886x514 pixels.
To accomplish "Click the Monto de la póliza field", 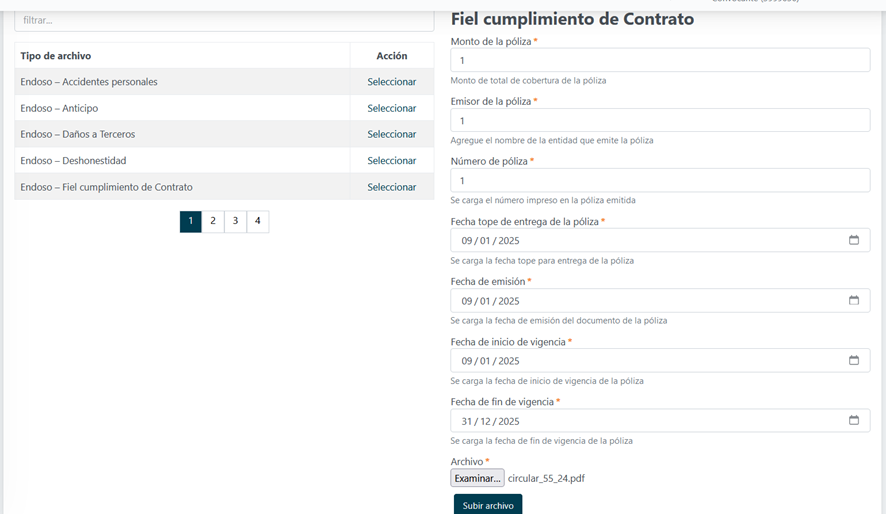I will point(659,61).
